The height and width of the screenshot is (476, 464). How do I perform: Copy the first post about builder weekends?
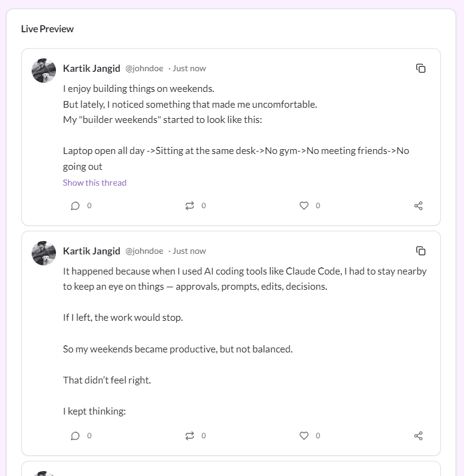point(421,68)
